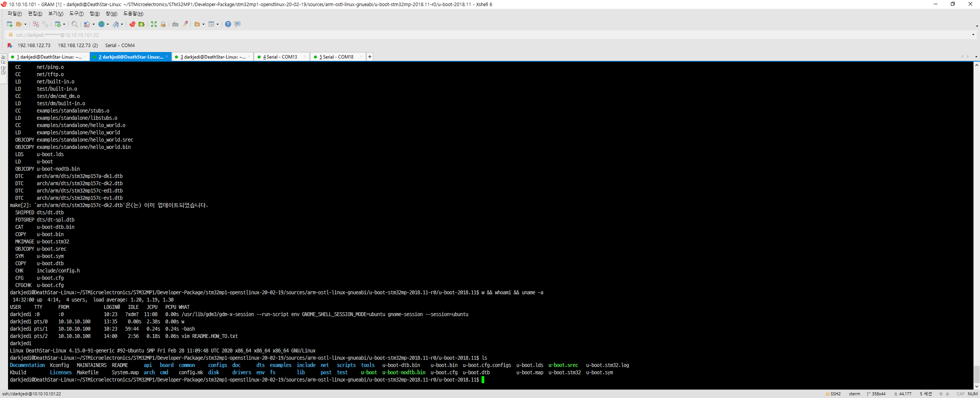This screenshot has height=398, width=980.
Task: Open the 파일(F) menu
Action: point(15,14)
